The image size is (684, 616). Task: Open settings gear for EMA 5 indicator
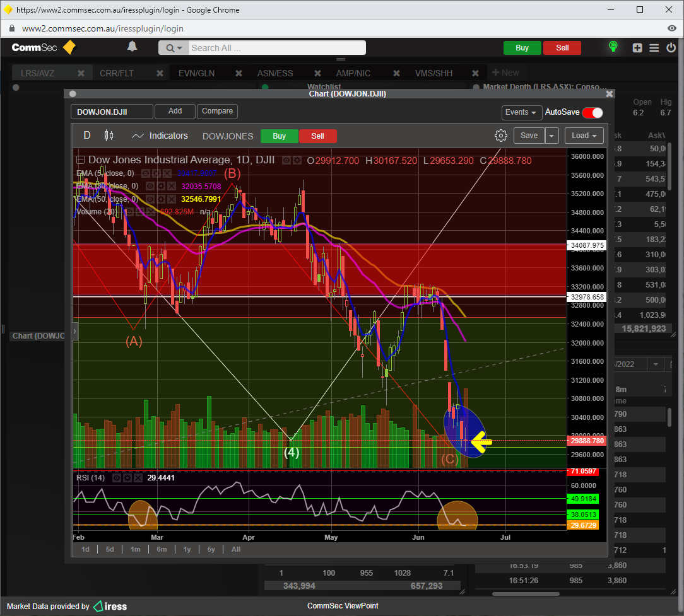click(x=156, y=173)
